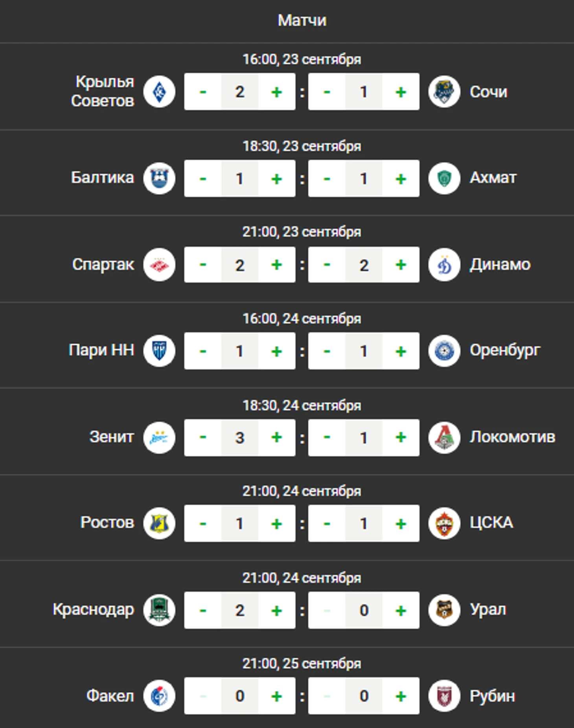
Task: Increase Ахмат predicted goals with plus
Action: 401,178
